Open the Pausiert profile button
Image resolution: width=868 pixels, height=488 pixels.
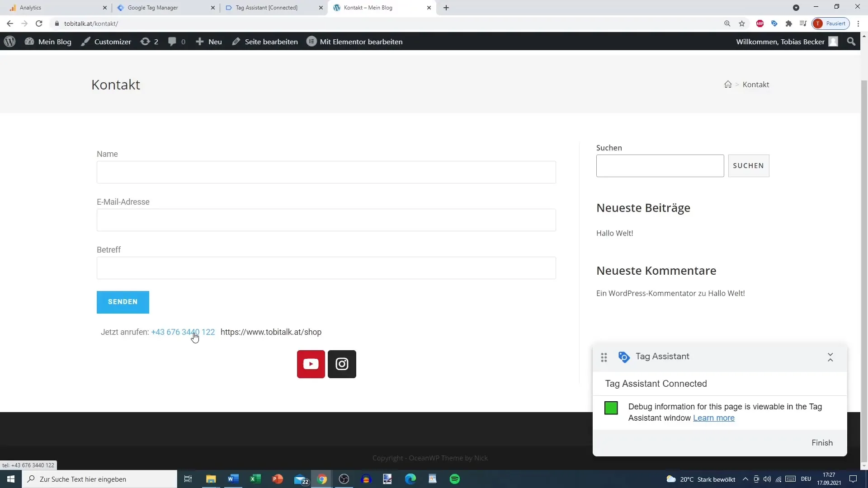(830, 23)
